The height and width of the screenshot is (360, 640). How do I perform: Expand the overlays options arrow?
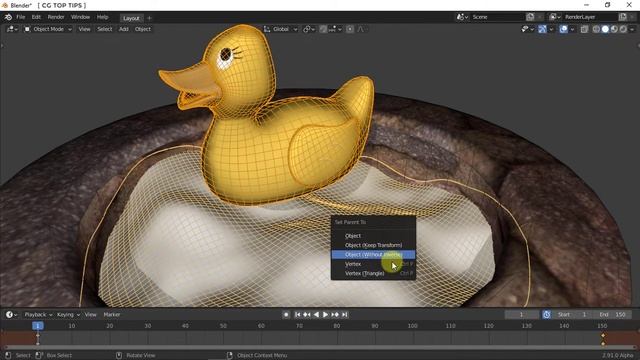572,29
